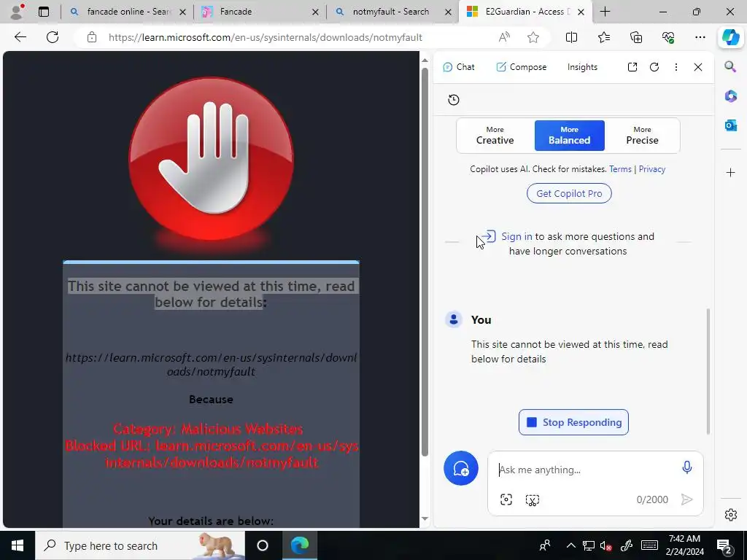Screen dimensions: 747x560
Task: Open Settings and more ellipsis menu
Action: pyautogui.click(x=700, y=37)
